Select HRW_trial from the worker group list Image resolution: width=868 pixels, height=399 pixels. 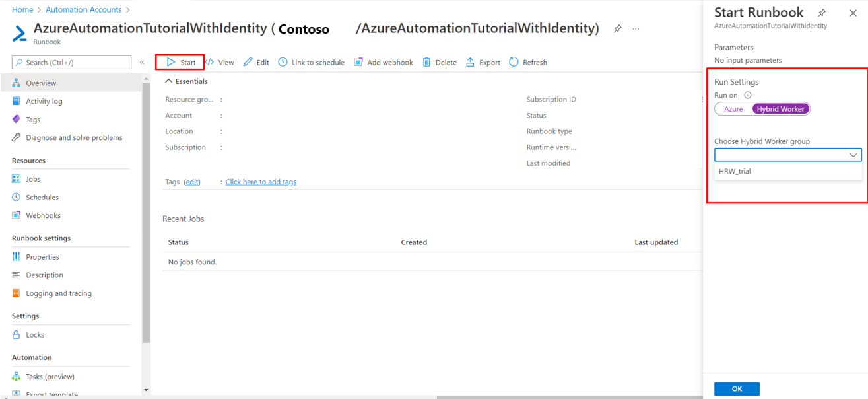(x=735, y=171)
